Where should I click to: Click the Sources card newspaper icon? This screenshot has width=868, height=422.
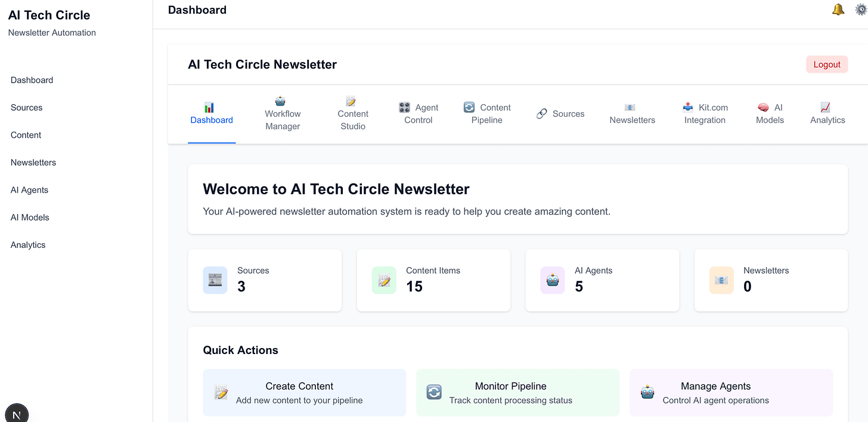click(x=215, y=280)
